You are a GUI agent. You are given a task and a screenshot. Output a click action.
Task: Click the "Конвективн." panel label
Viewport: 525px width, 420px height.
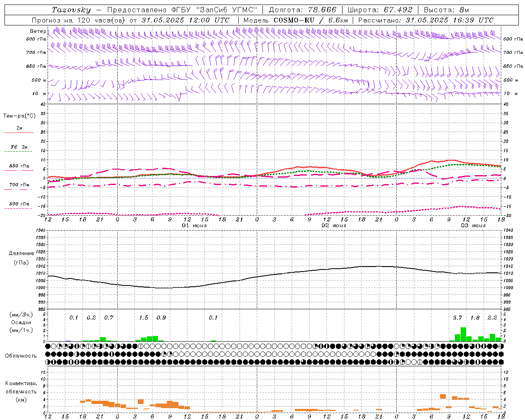point(21,383)
